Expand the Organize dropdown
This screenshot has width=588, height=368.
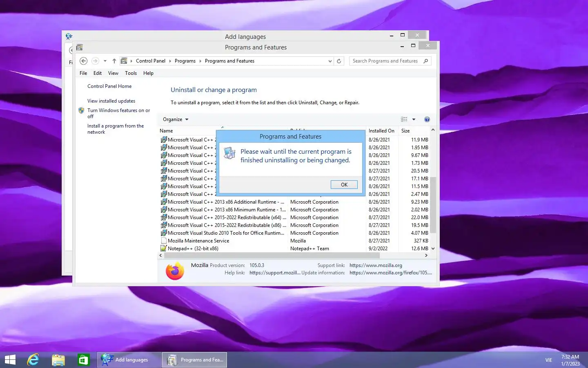(176, 119)
